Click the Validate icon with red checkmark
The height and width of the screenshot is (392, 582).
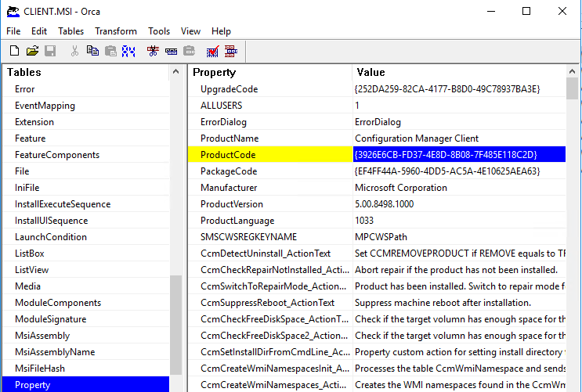tap(212, 52)
